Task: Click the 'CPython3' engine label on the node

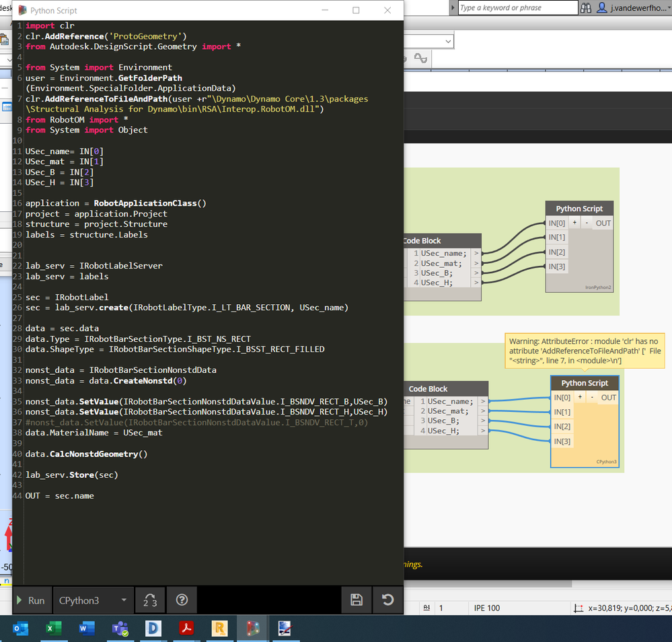Action: tap(606, 462)
